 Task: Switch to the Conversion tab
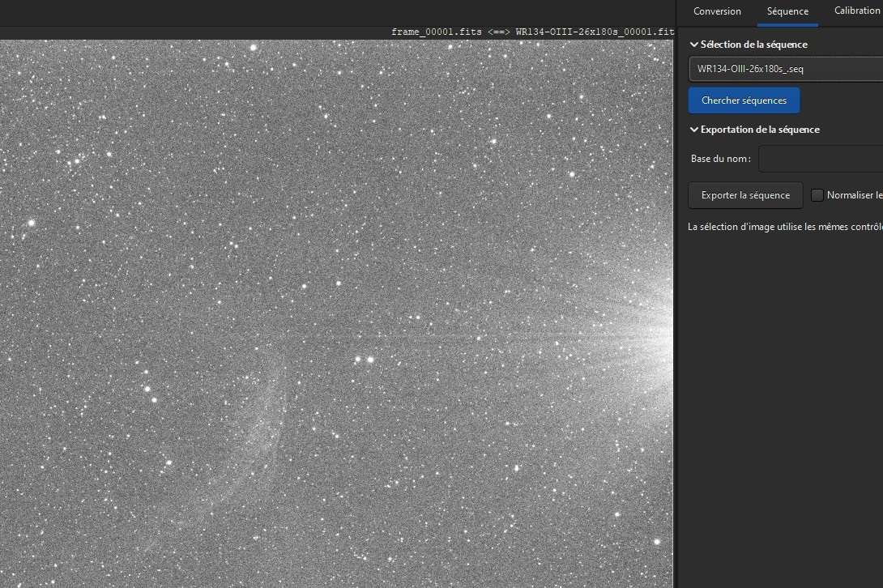click(717, 11)
